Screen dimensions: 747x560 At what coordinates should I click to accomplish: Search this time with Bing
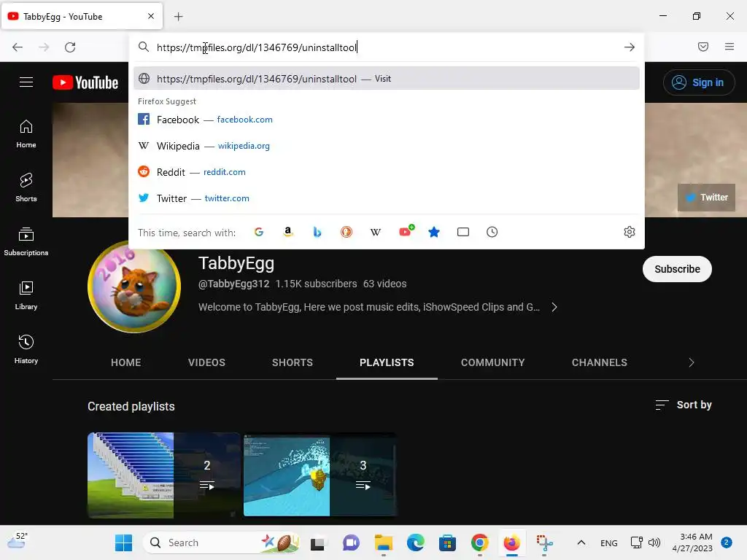click(x=317, y=232)
